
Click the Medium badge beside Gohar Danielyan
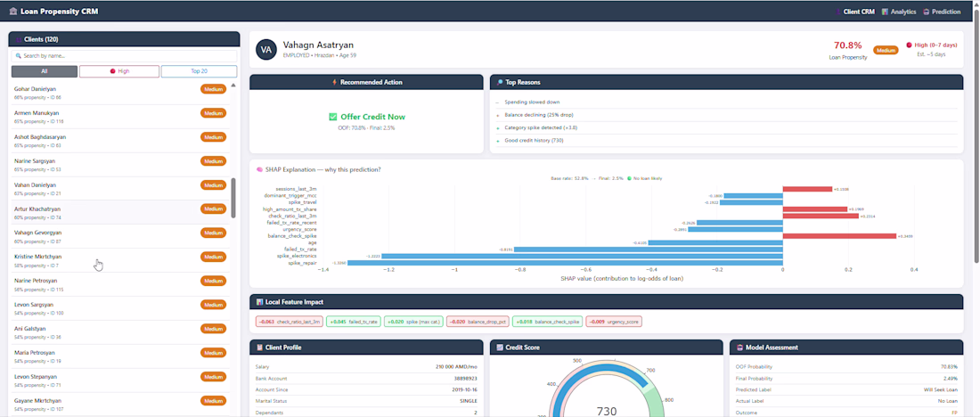[214, 89]
